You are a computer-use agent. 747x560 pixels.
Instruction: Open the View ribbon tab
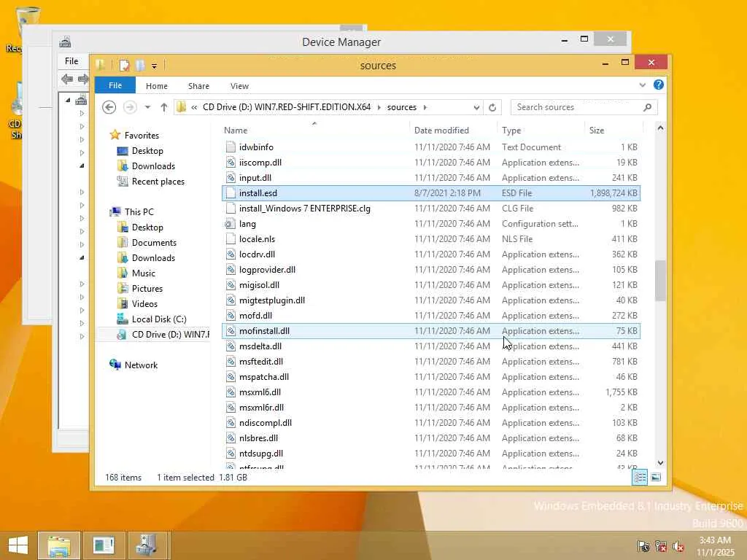[239, 86]
